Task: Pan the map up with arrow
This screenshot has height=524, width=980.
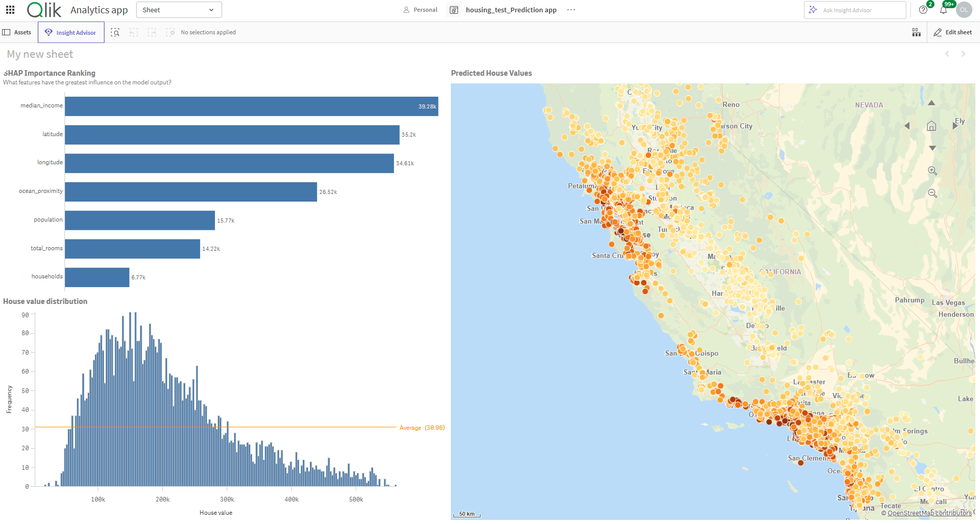Action: 931,103
